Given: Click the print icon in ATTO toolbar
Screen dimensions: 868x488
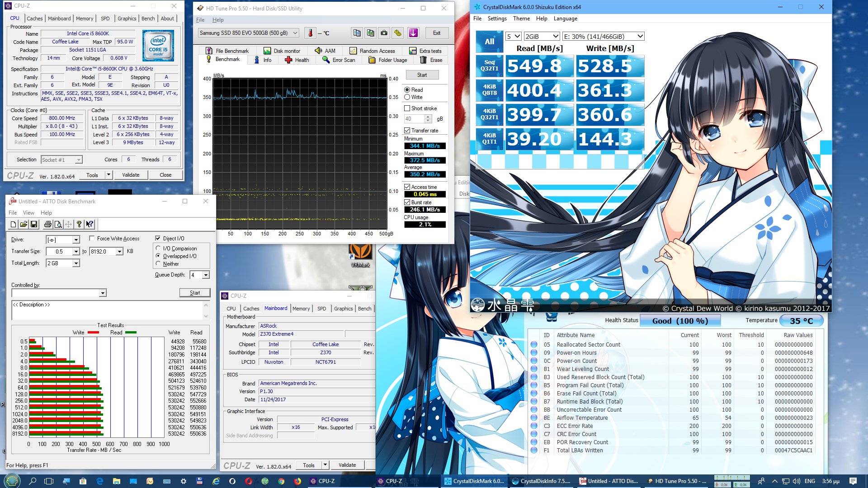Looking at the screenshot, I should pyautogui.click(x=47, y=224).
